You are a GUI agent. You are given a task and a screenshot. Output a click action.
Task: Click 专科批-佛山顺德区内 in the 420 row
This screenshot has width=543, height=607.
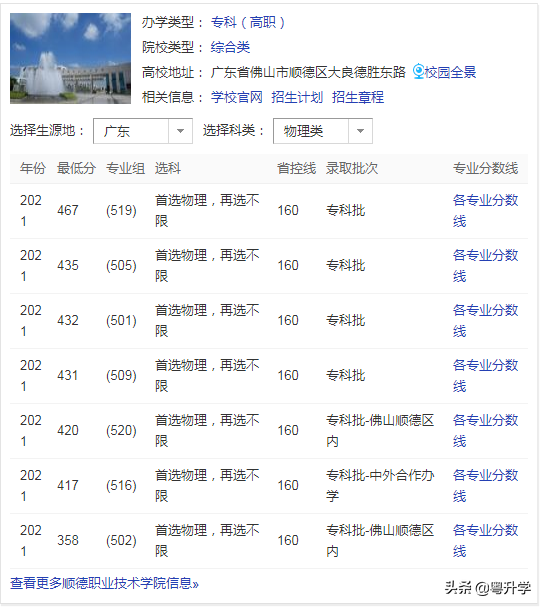pyautogui.click(x=380, y=430)
